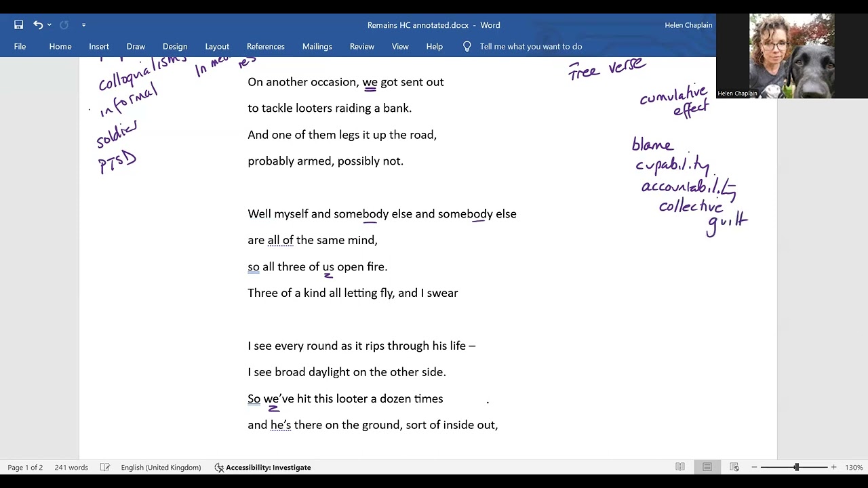The image size is (868, 488).
Task: Click the Tell Me lightbulb icon
Action: pos(467,46)
